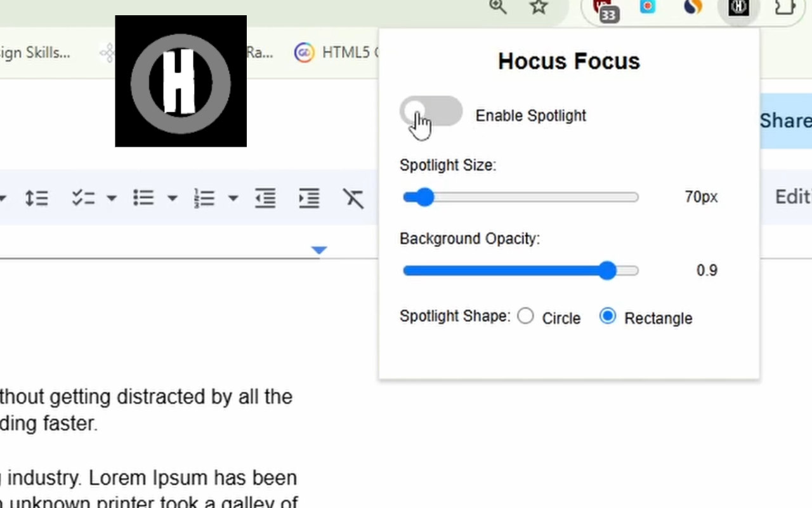812x508 pixels.
Task: Click the Spotlight Shape label
Action: point(455,316)
